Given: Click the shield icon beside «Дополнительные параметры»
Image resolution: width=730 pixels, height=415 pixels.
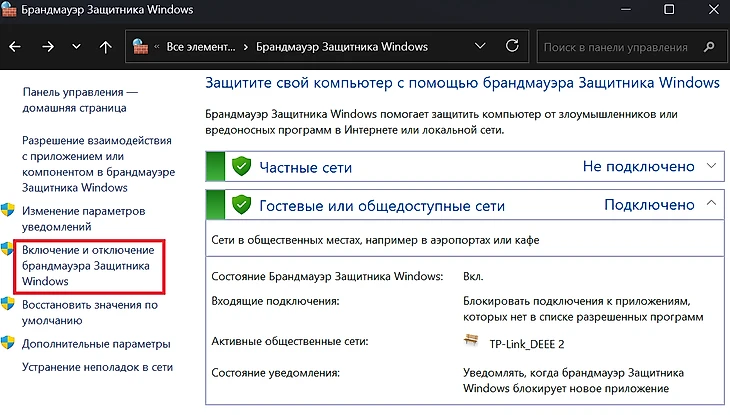Looking at the screenshot, I should pyautogui.click(x=7, y=343).
